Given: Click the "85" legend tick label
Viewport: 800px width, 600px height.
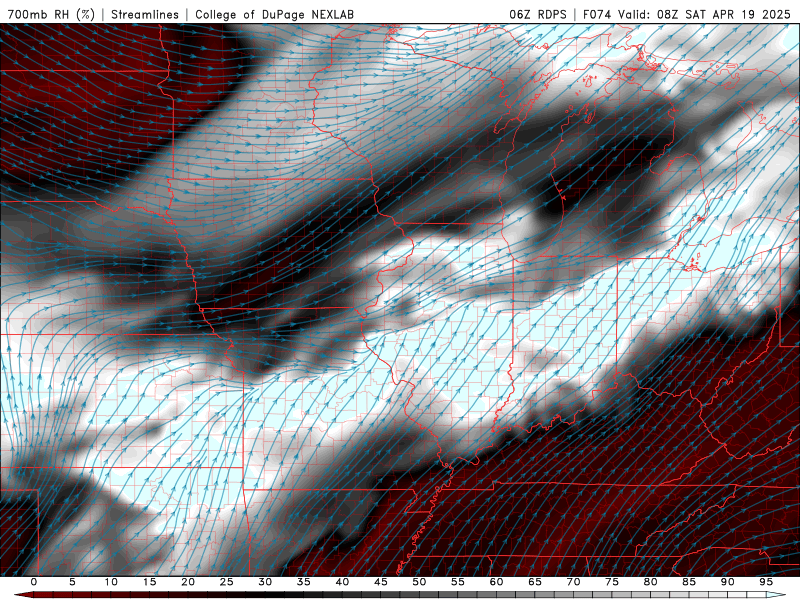Looking at the screenshot, I should click(x=689, y=582).
